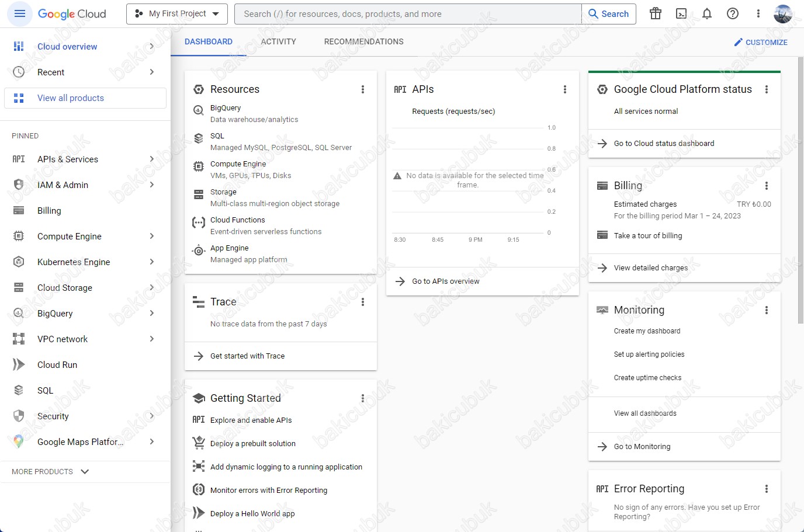Expand APIs & Services submenu arrow
Image resolution: width=804 pixels, height=532 pixels.
tap(152, 159)
